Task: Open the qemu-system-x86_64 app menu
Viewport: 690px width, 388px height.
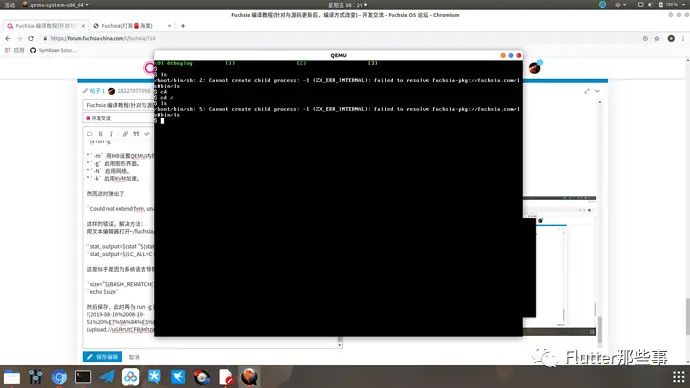Action: (x=55, y=5)
